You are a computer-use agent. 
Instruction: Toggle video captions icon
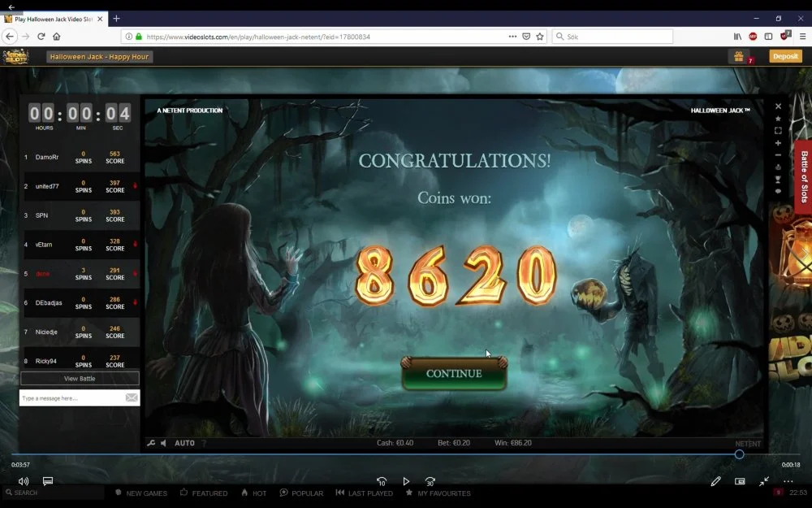point(48,481)
